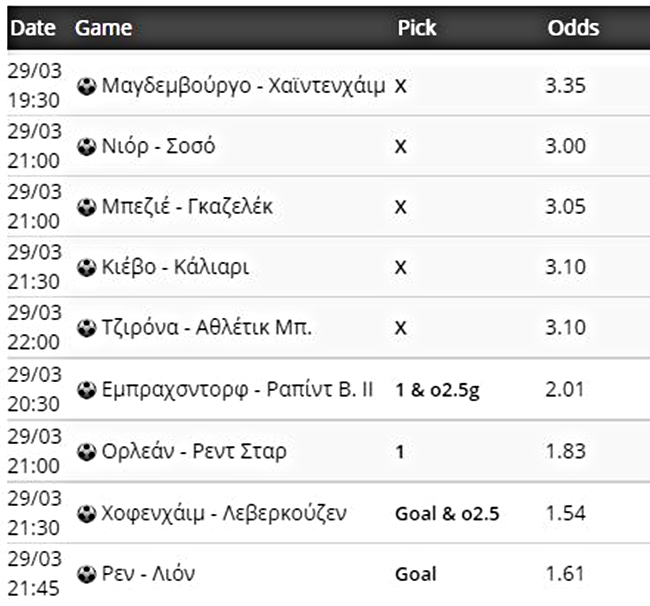The width and height of the screenshot is (650, 606).
Task: Click the Pick column header
Action: click(x=417, y=28)
